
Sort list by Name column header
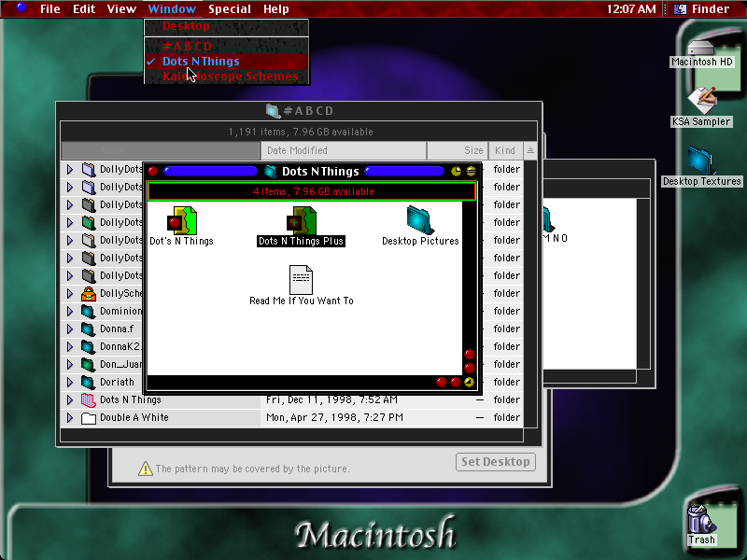(161, 150)
